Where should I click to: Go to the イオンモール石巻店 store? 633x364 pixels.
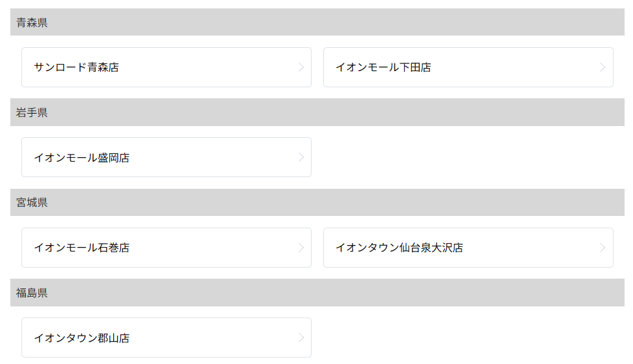click(81, 248)
